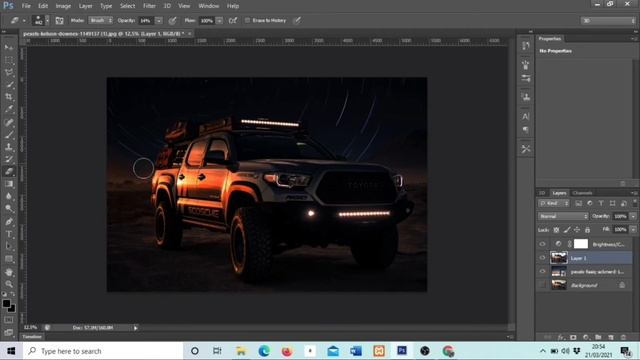640x360 pixels.
Task: Show the Background layer
Action: pos(542,285)
